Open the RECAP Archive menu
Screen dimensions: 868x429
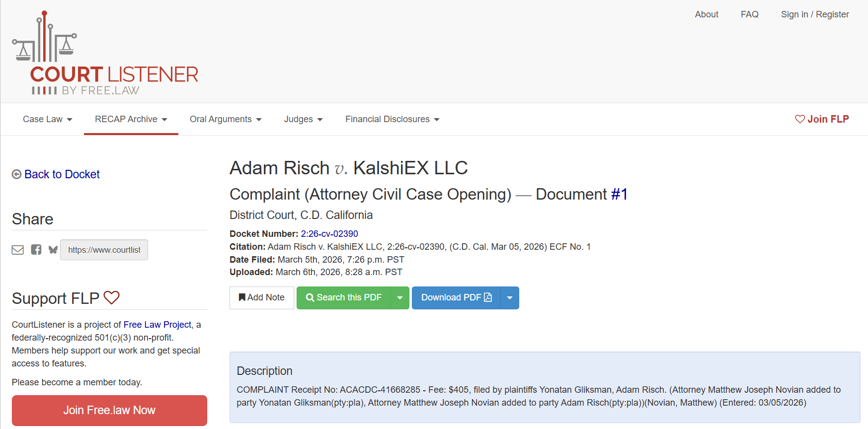pyautogui.click(x=131, y=119)
